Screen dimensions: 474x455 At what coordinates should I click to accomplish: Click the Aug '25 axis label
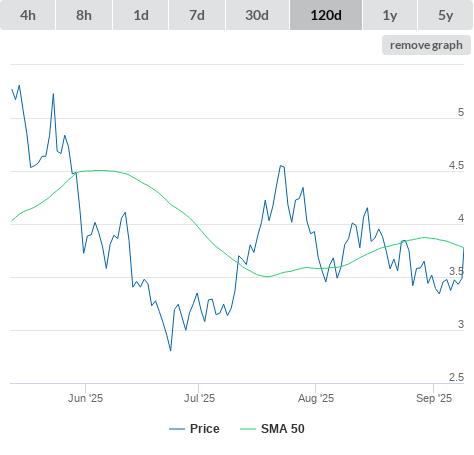pyautogui.click(x=316, y=398)
